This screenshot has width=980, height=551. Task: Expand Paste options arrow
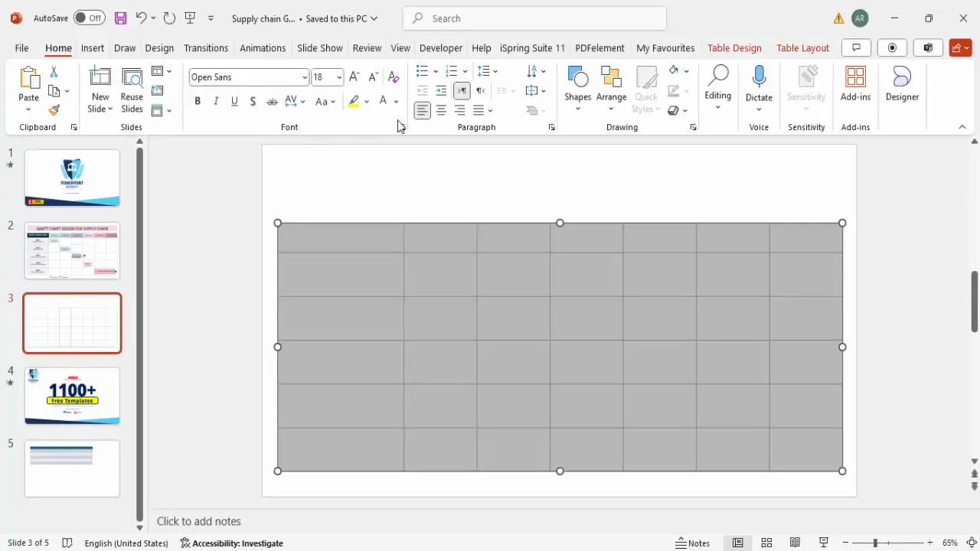click(28, 109)
